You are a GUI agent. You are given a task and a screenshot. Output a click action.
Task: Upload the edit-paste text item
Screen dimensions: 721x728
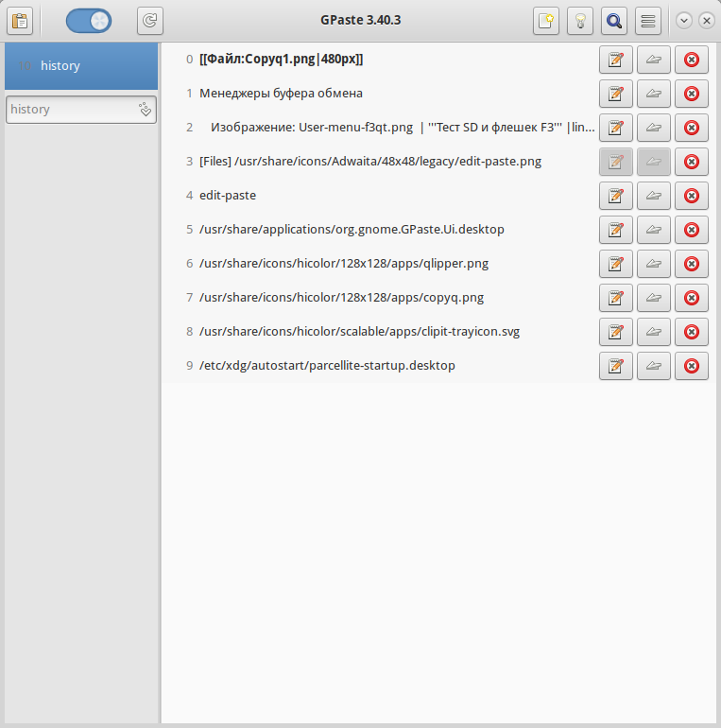point(654,196)
